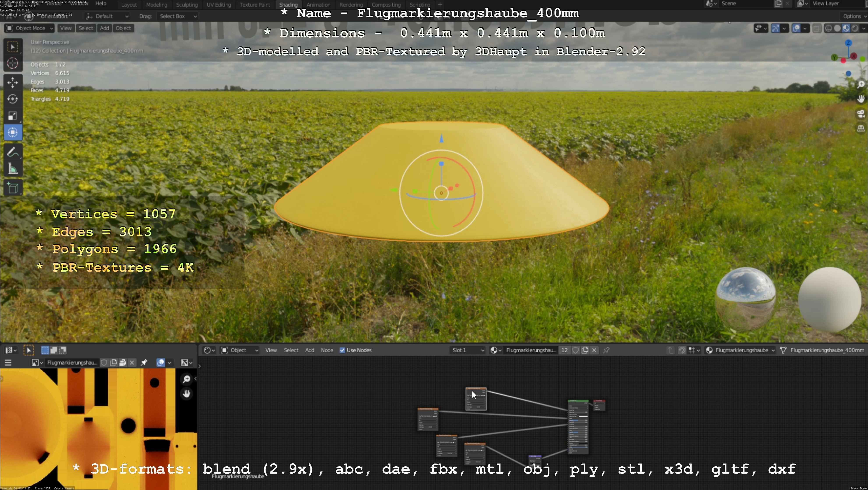Open the Help menu
868x490 pixels.
point(101,4)
